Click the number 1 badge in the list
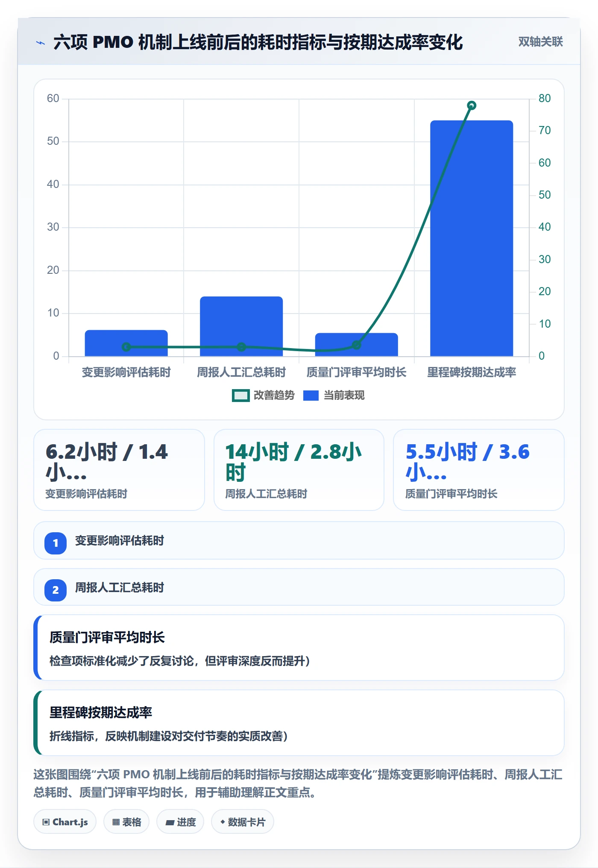 point(56,543)
